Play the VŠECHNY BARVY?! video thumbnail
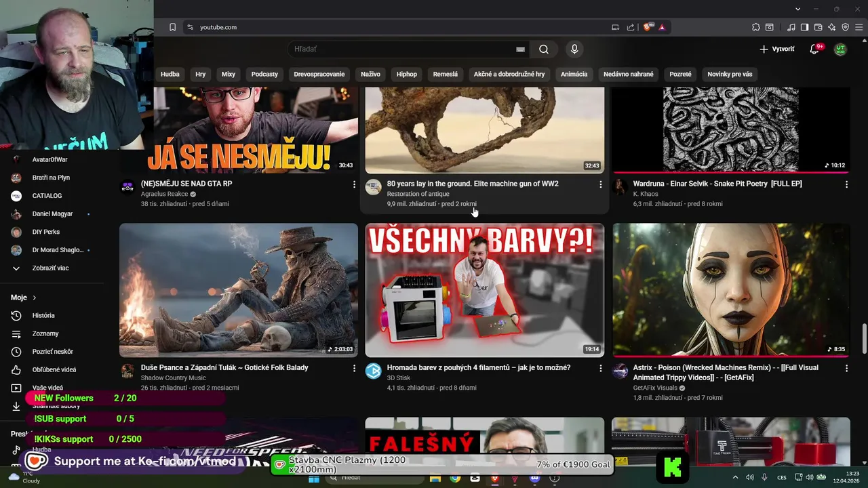Viewport: 868px width, 488px height. click(x=484, y=290)
